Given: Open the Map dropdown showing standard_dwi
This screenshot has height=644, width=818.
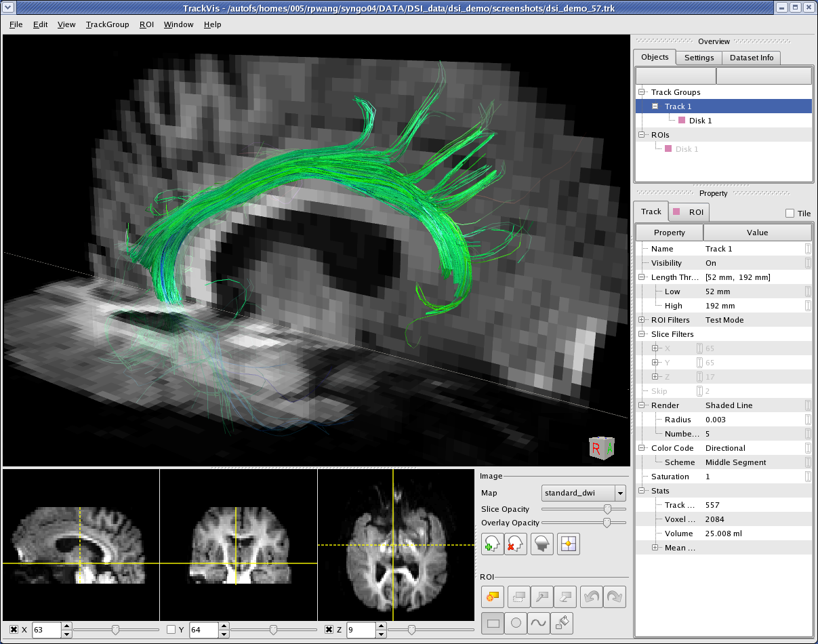Looking at the screenshot, I should tap(584, 493).
